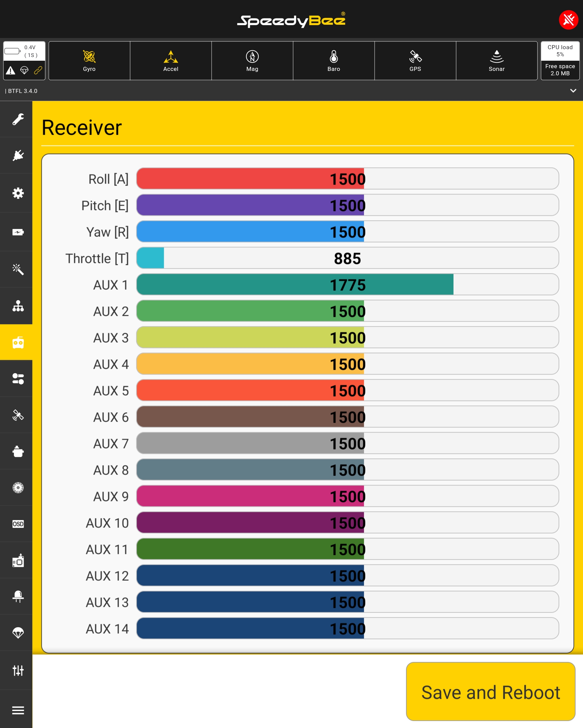Image resolution: width=583 pixels, height=728 pixels.
Task: Open the wrench Setup tab
Action: 18,119
